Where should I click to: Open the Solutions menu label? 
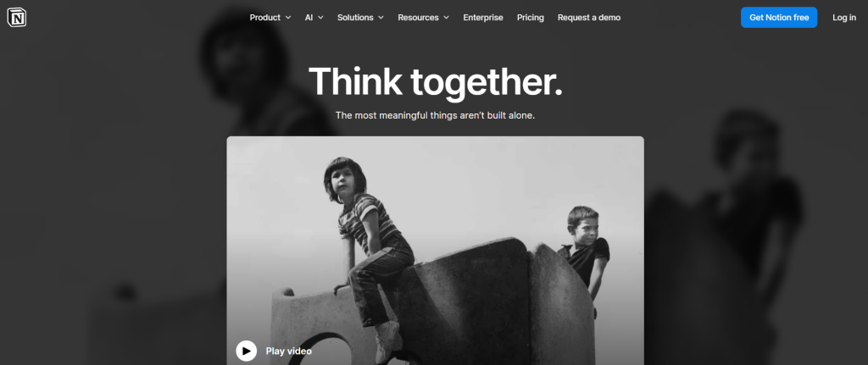click(355, 18)
